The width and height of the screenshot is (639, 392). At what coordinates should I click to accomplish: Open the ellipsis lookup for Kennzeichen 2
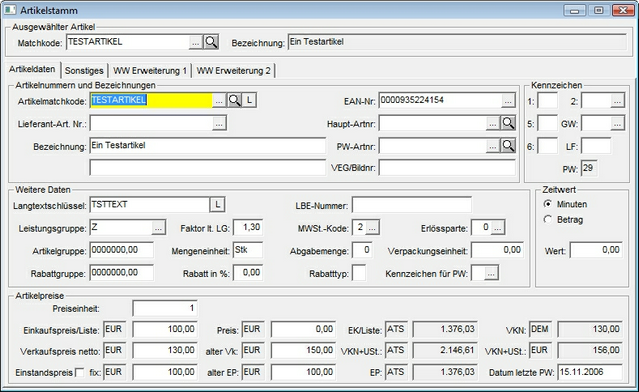(617, 101)
